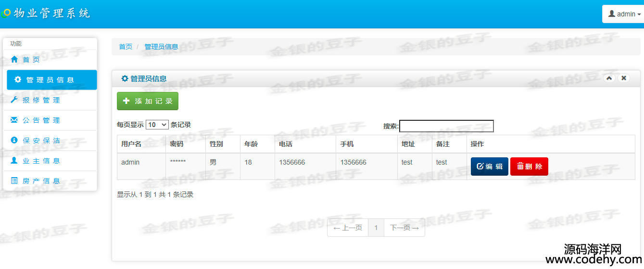Go to 上一页 in pagination

348,228
